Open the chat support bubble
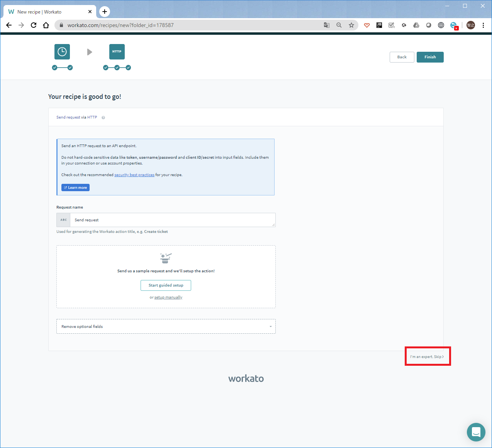 [476, 432]
